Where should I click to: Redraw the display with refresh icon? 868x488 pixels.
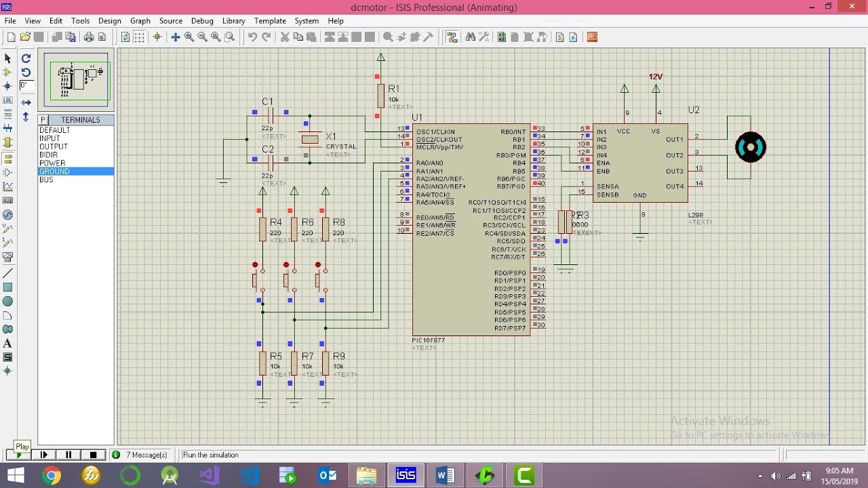(125, 37)
